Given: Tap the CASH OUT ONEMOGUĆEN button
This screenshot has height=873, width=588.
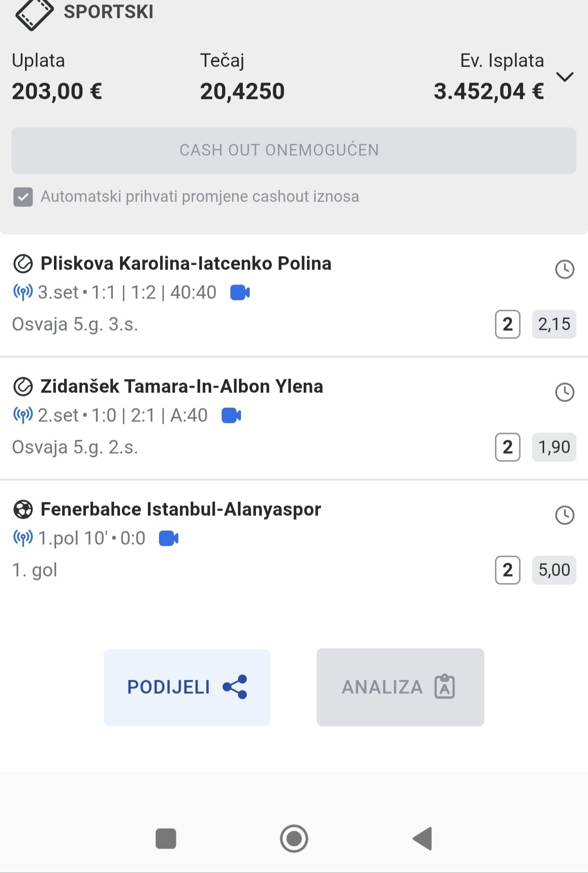Looking at the screenshot, I should coord(294,150).
